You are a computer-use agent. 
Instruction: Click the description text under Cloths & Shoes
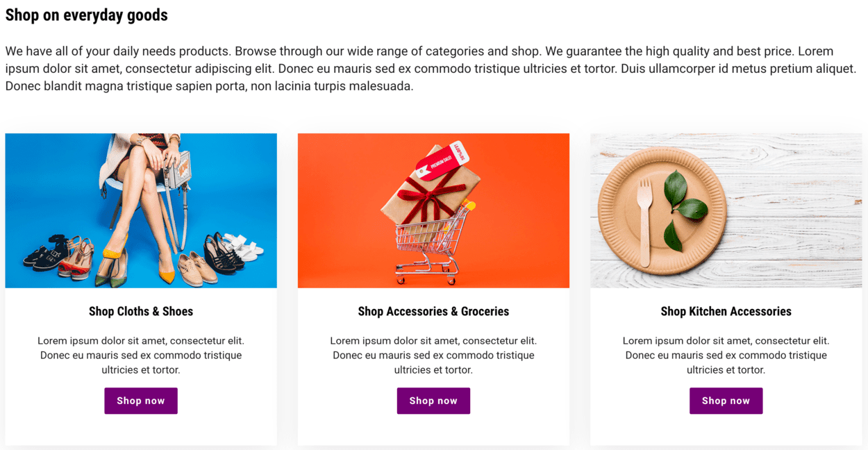coord(141,356)
